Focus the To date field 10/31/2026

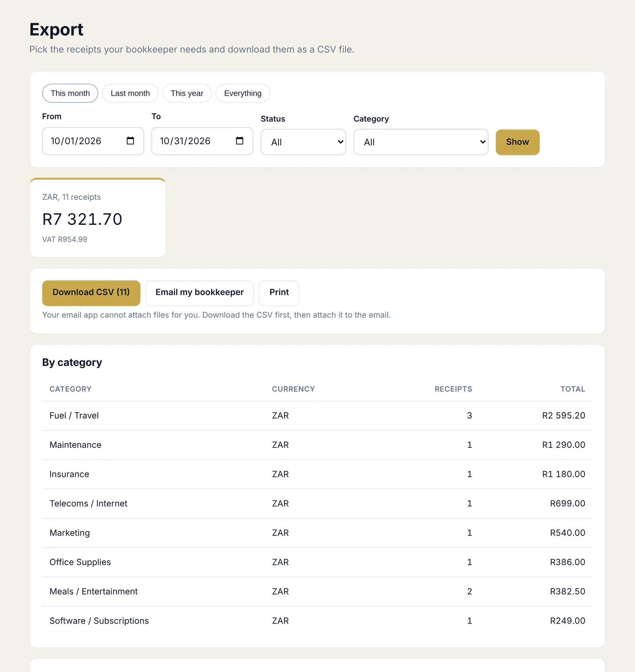click(x=202, y=141)
